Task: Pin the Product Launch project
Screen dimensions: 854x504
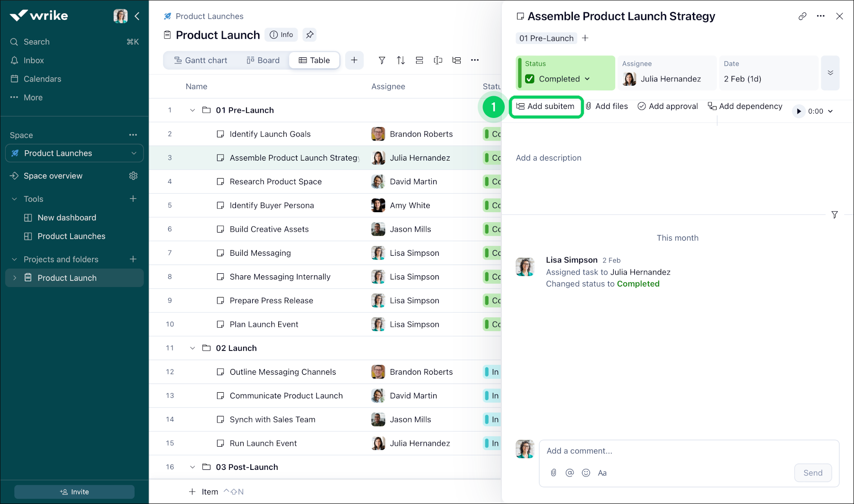Action: coord(309,35)
